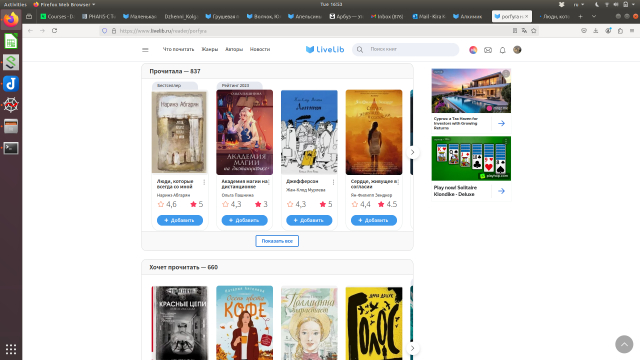
Task: Click the Хочет прочитать — 660 heading
Action: tap(184, 267)
